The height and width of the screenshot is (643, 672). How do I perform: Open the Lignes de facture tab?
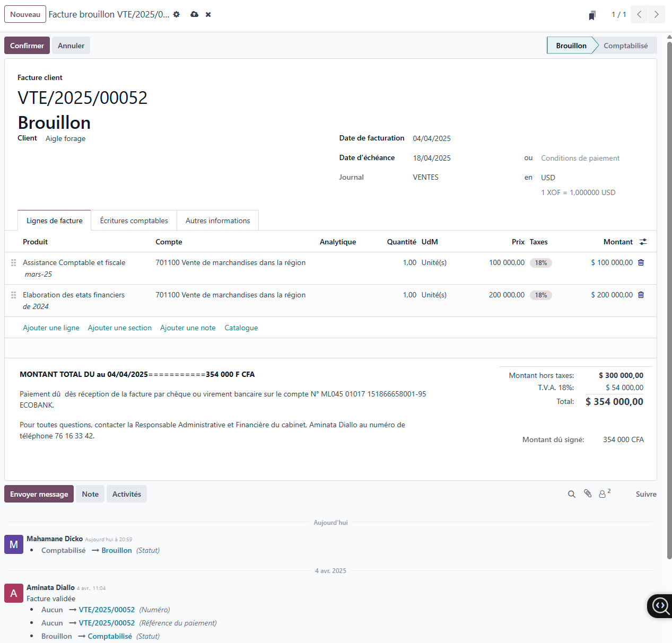(55, 221)
